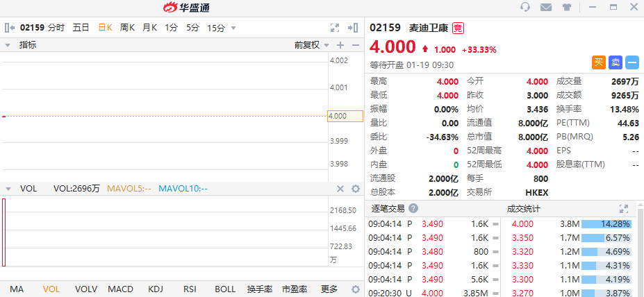Click the 6.57% bar for price 3.350
This screenshot has height=297, width=644.
tap(606, 238)
